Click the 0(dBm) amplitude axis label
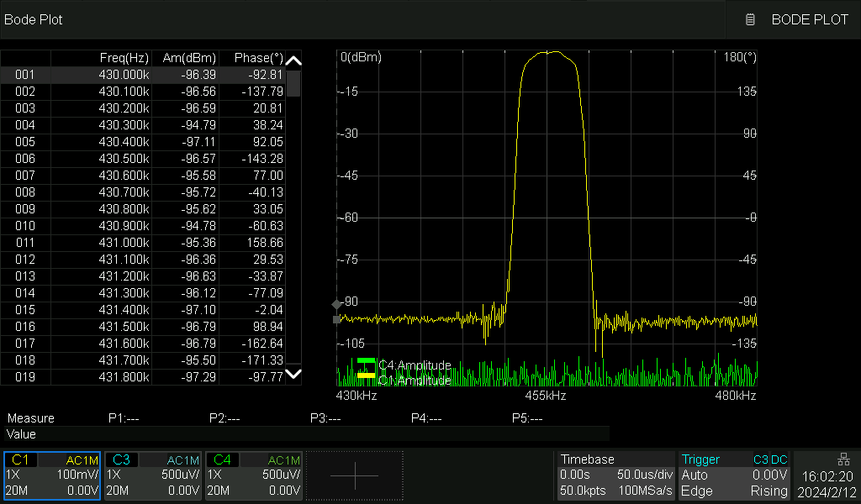The width and height of the screenshot is (861, 504). coord(361,57)
